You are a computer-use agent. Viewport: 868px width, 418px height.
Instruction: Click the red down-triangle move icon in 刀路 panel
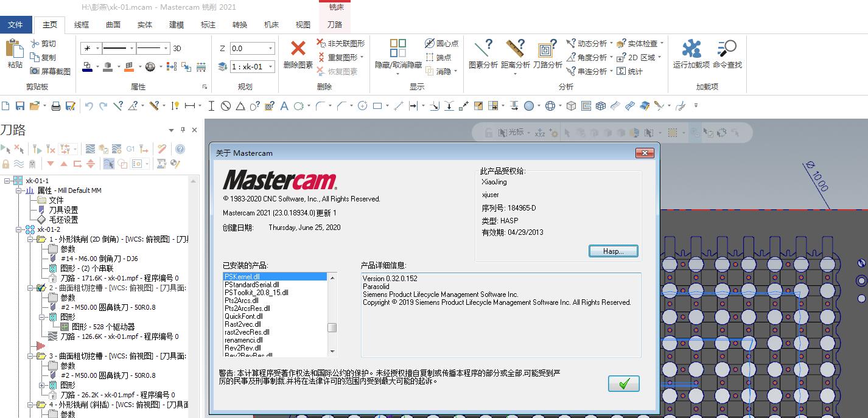point(51,164)
